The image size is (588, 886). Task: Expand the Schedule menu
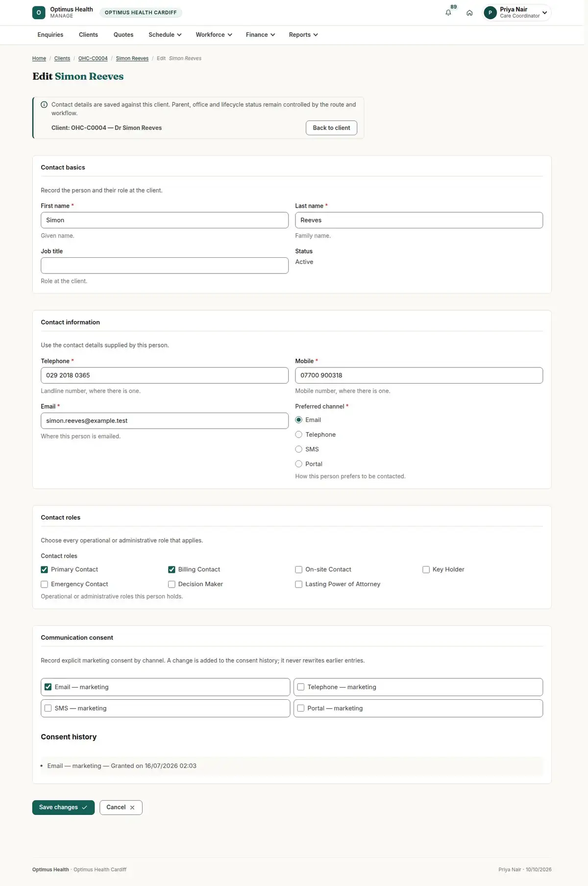(165, 35)
